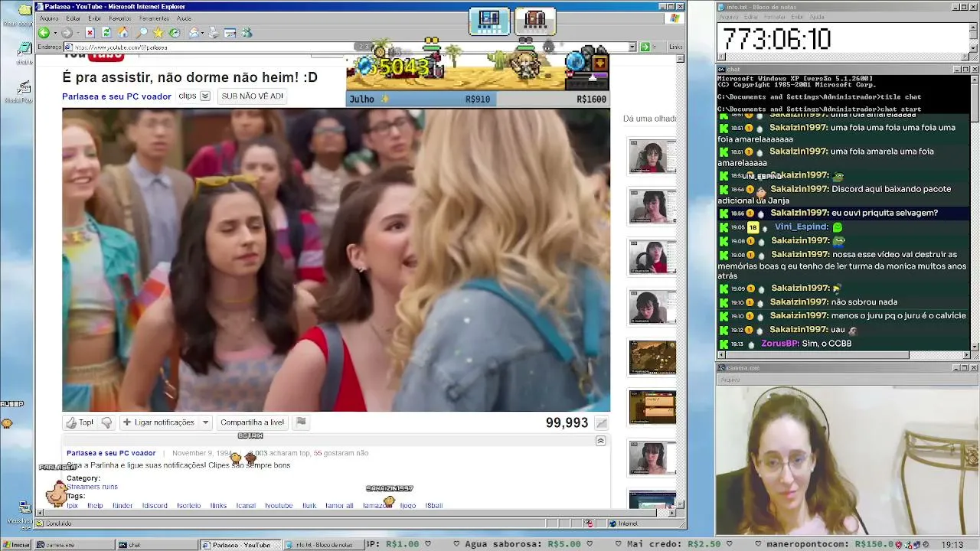Open the Arquivo menu in the camera.exe window
The width and height of the screenshot is (980, 551).
(730, 380)
